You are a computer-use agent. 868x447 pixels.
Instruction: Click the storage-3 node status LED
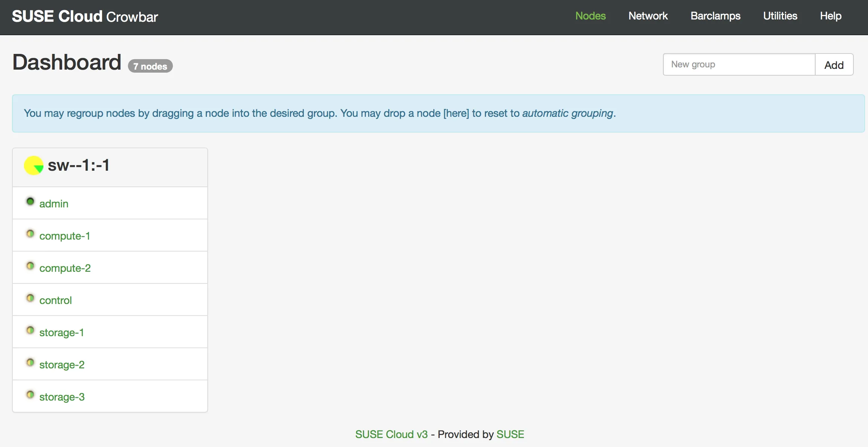[x=30, y=395]
